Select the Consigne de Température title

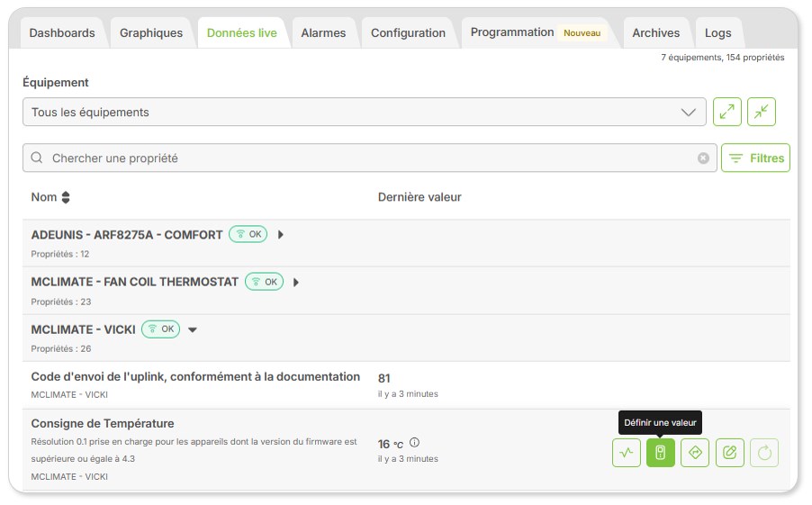(103, 424)
